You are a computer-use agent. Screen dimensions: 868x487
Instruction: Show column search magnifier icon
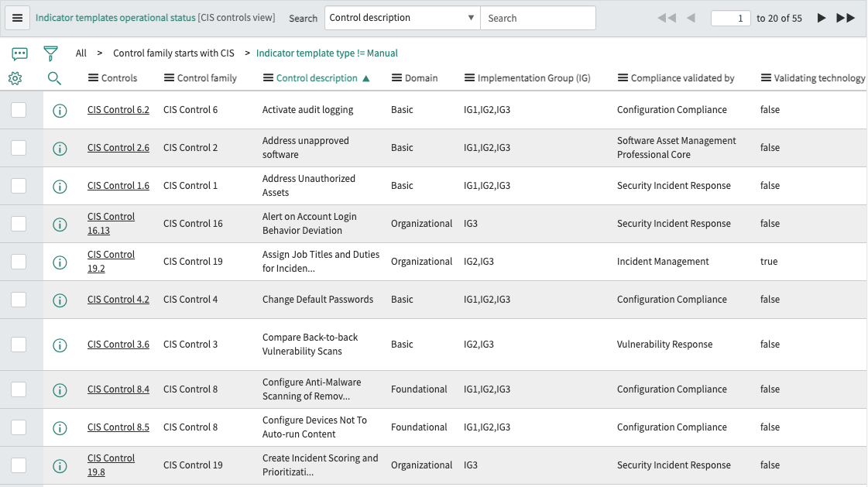tap(54, 78)
